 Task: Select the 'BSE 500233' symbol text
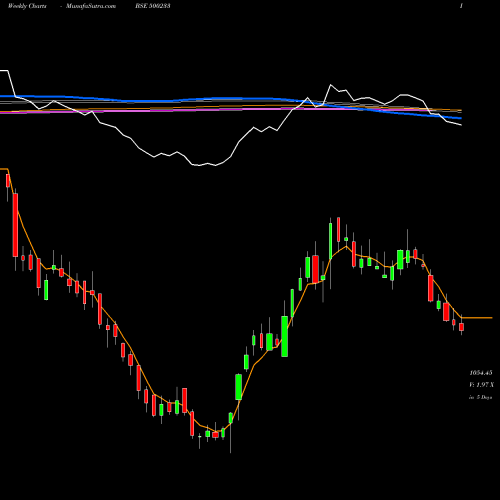coord(153,6)
